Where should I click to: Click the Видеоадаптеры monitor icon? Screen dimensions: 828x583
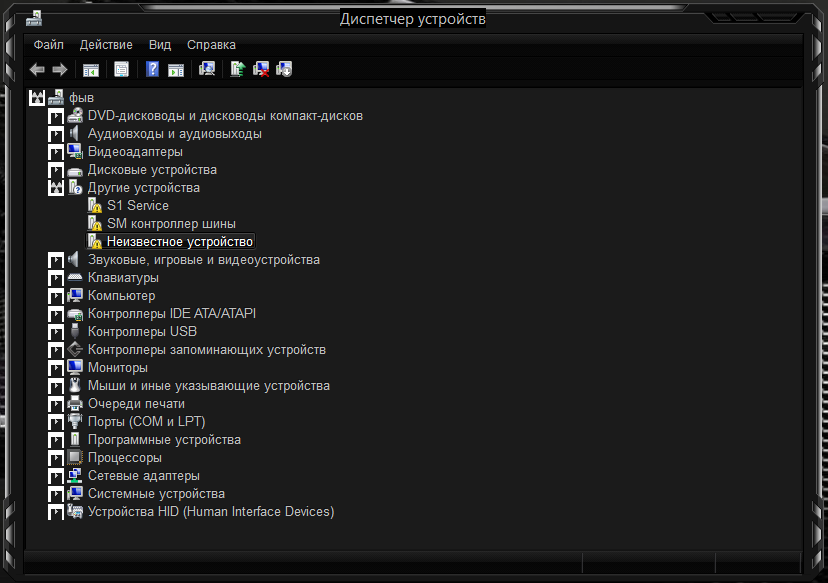(75, 152)
